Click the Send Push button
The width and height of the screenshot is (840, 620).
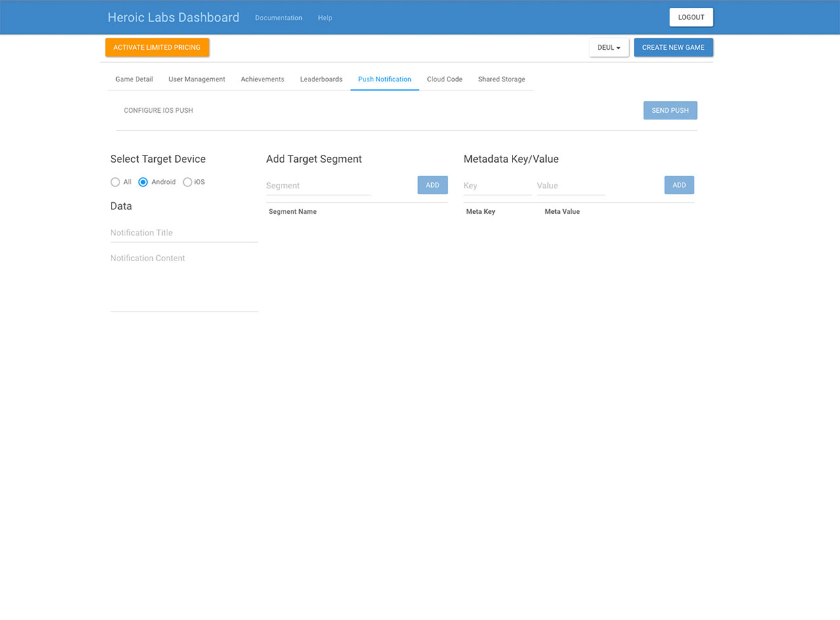[x=670, y=111]
